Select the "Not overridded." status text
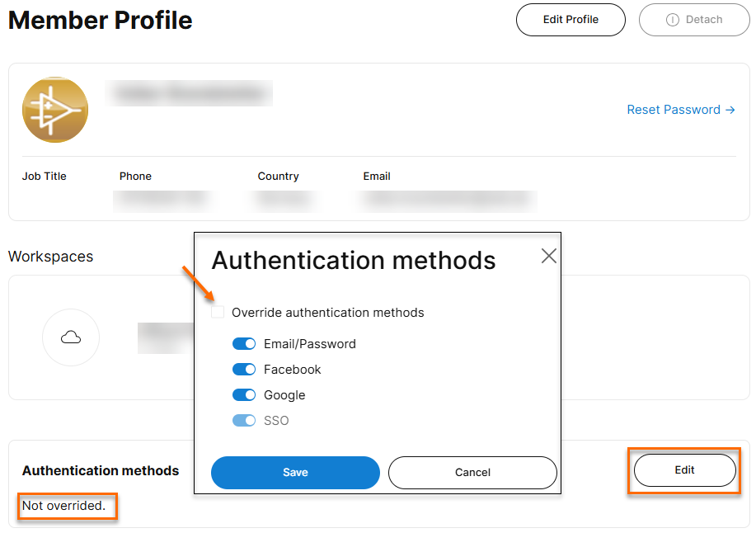The width and height of the screenshot is (756, 533). [x=64, y=506]
